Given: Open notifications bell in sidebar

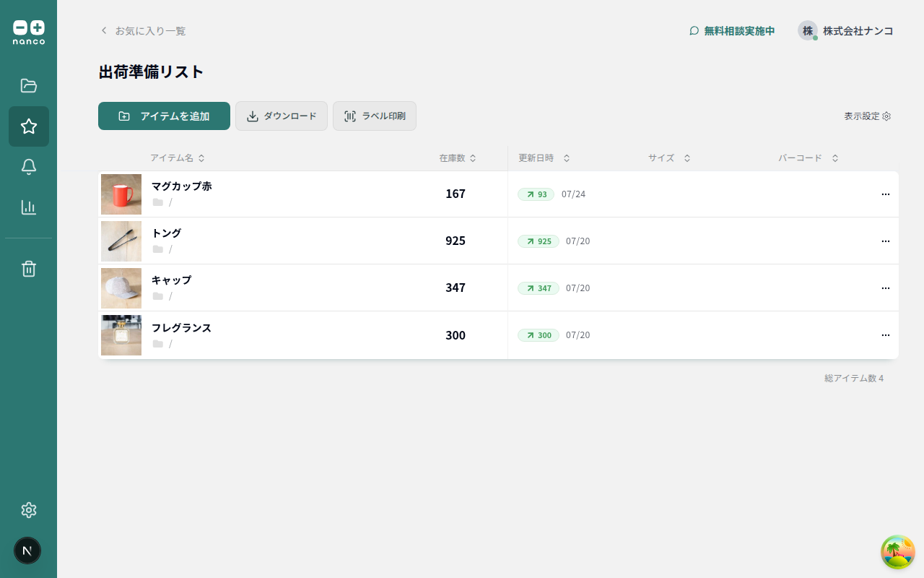Looking at the screenshot, I should [29, 167].
